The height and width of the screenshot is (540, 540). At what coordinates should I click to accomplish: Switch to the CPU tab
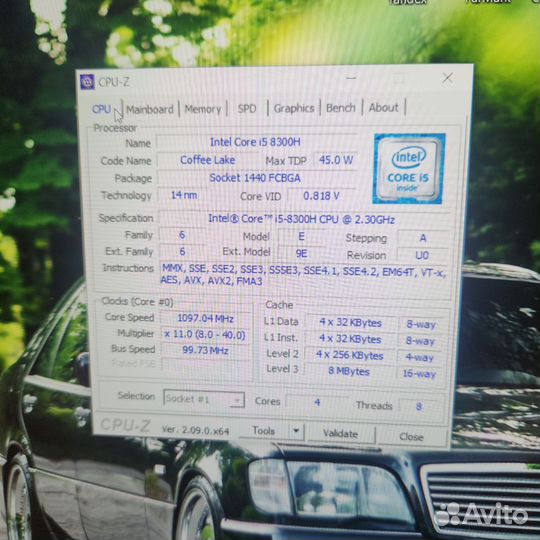point(101,109)
